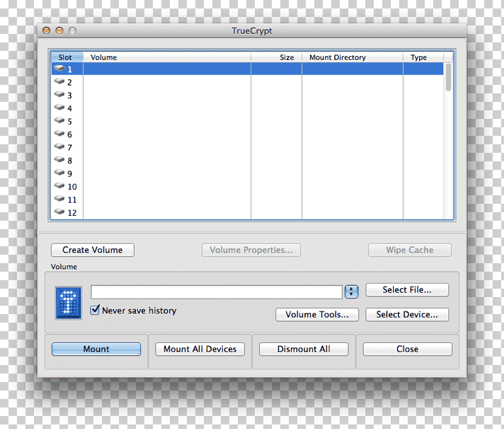
Task: Select slot number 2 text
Action: point(70,82)
